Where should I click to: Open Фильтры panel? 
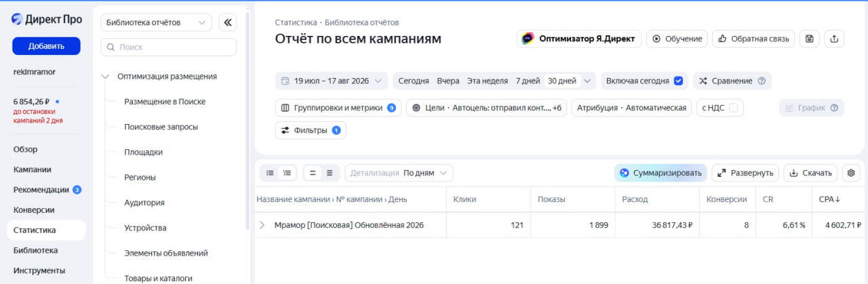[x=311, y=130]
